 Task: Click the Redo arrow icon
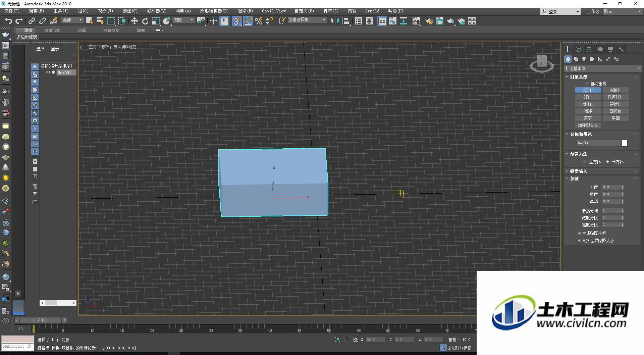19,21
